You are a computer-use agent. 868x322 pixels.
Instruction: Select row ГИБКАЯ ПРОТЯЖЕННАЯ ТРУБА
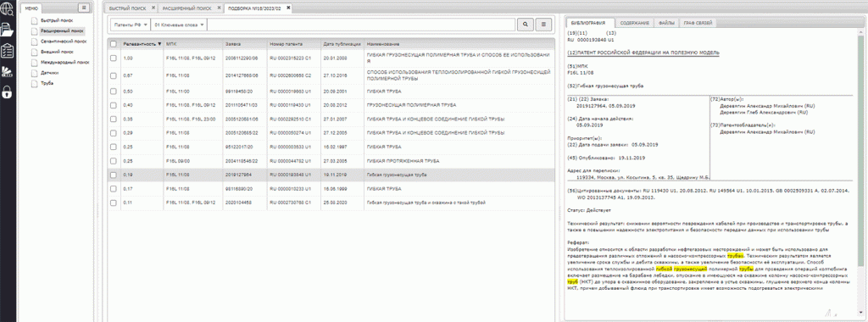click(x=331, y=161)
